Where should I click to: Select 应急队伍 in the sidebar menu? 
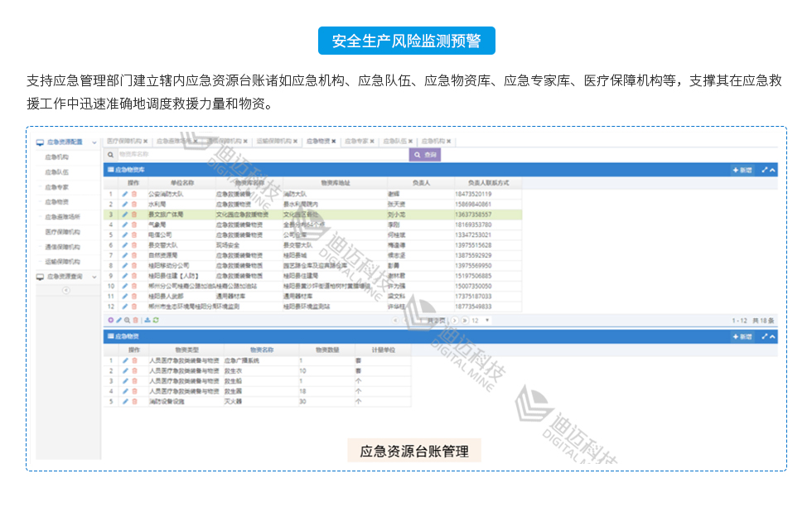click(x=56, y=171)
